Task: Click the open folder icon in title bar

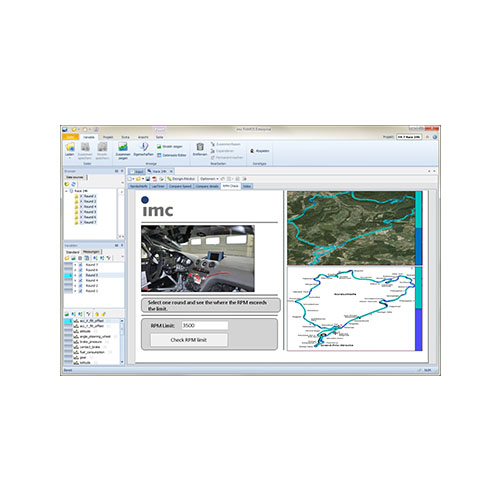Action: 74,129
